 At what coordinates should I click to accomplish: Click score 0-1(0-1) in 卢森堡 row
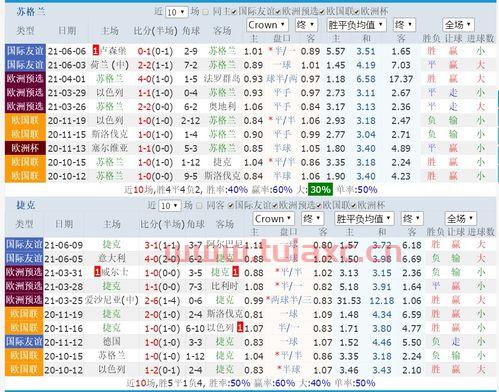[x=155, y=51]
